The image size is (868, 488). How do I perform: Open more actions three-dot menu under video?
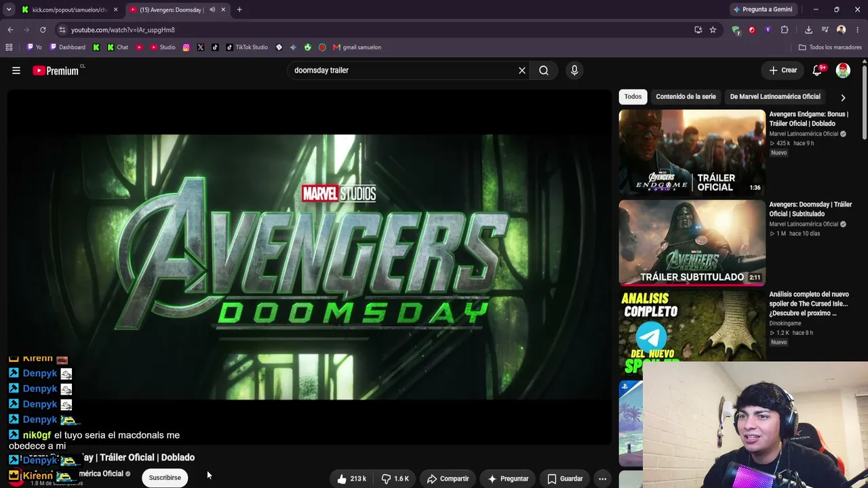point(602,479)
